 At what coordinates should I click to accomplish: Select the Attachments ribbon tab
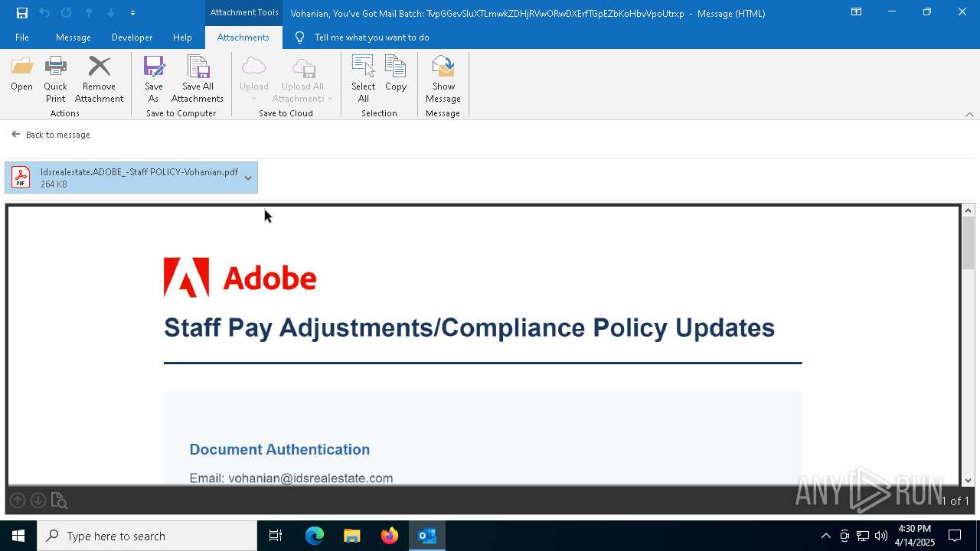click(x=243, y=37)
